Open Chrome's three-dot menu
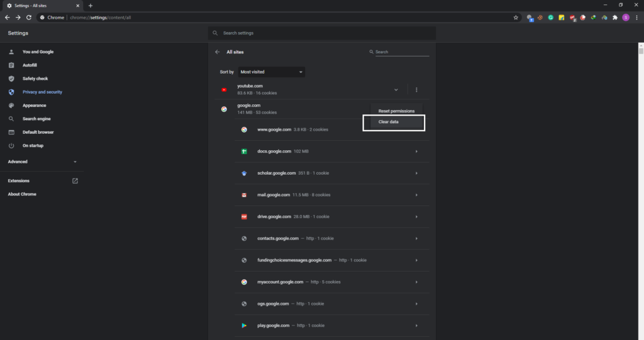644x340 pixels. (x=636, y=18)
